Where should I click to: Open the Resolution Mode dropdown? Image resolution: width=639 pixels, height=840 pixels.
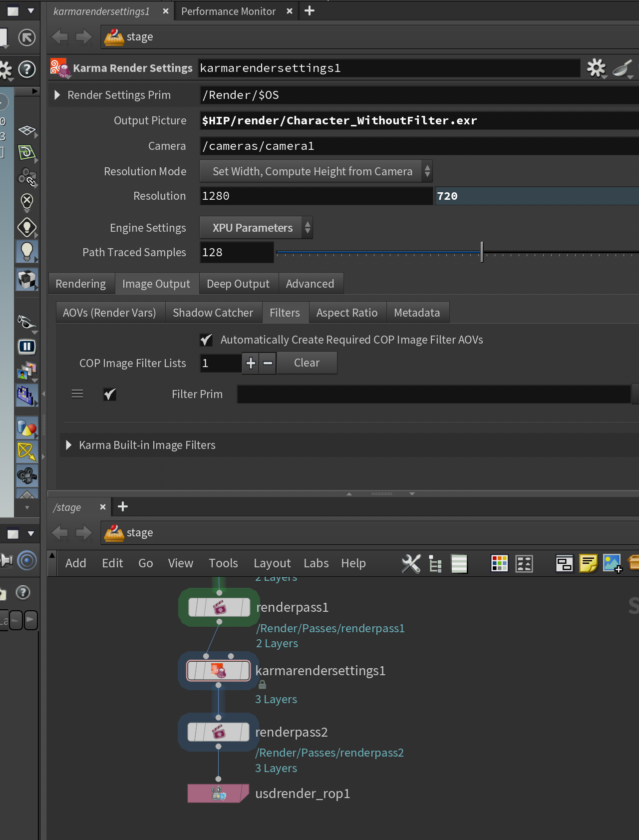pyautogui.click(x=316, y=171)
